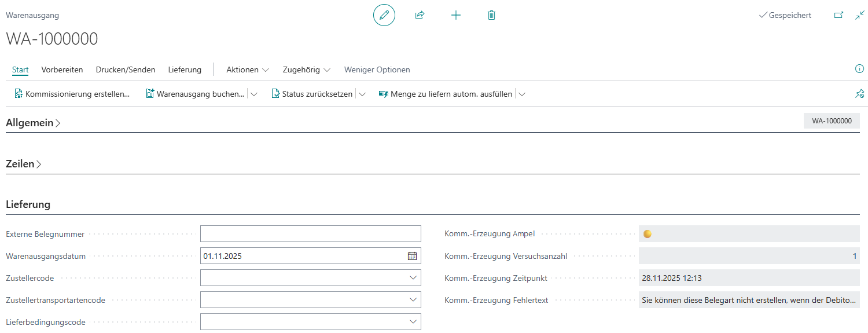The image size is (868, 333).
Task: Expand dropdown arrow next to Warenausgang buchen
Action: coord(254,94)
